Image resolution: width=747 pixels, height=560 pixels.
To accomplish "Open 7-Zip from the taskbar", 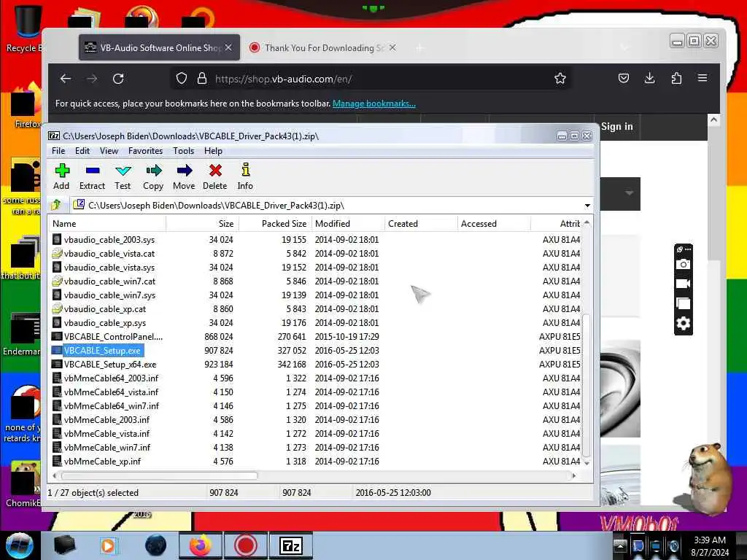I will [x=290, y=545].
